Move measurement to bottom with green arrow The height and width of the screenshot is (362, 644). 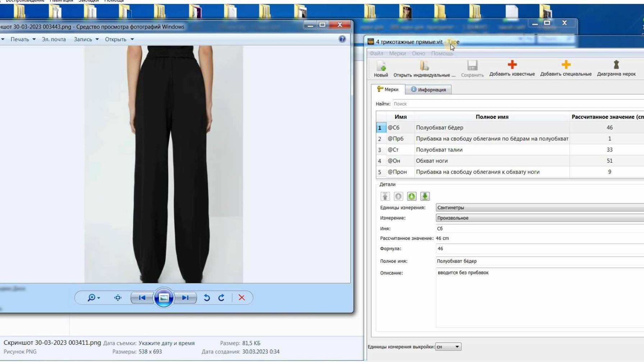tap(425, 196)
